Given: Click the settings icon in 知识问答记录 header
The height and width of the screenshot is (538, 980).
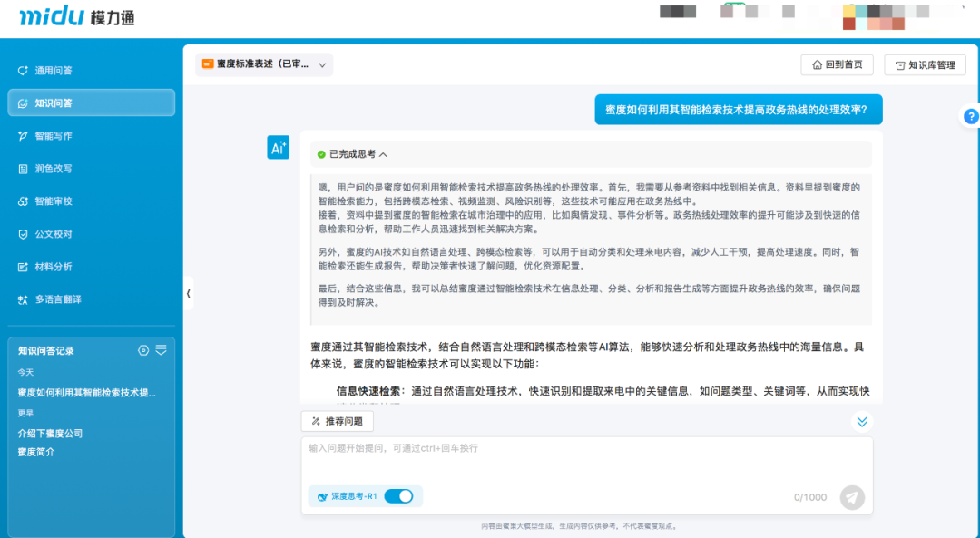Looking at the screenshot, I should [142, 350].
